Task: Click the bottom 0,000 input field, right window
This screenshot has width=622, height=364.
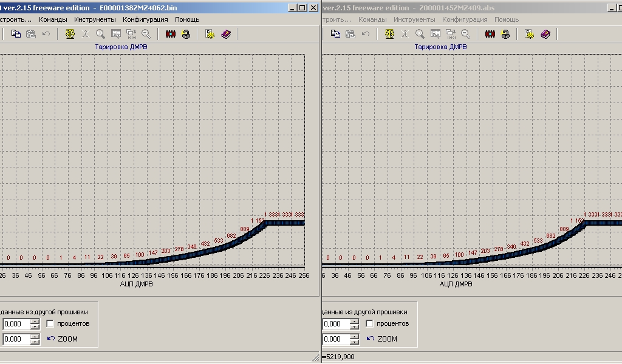Action: [x=336, y=340]
